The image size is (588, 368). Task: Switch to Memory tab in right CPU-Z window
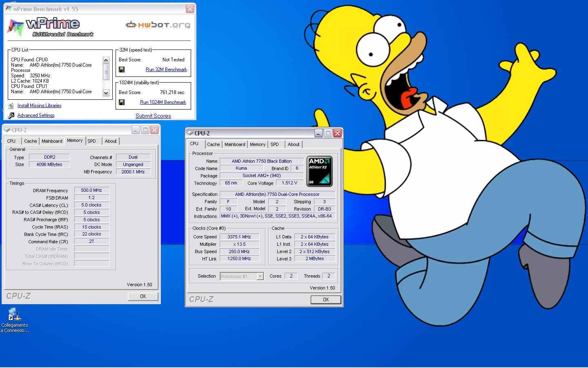(258, 144)
